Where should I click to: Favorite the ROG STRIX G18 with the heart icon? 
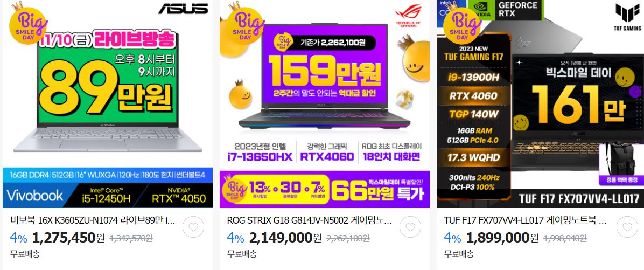[x=410, y=227]
